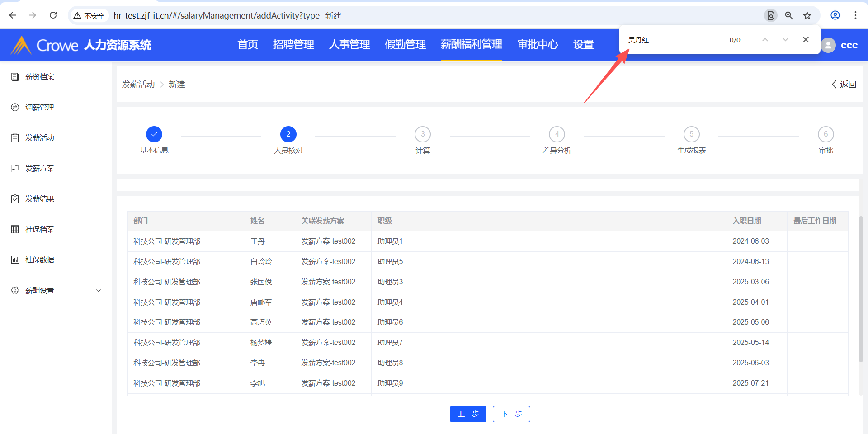Image resolution: width=868 pixels, height=434 pixels.
Task: Click the 社保档案 grid icon
Action: (x=15, y=229)
